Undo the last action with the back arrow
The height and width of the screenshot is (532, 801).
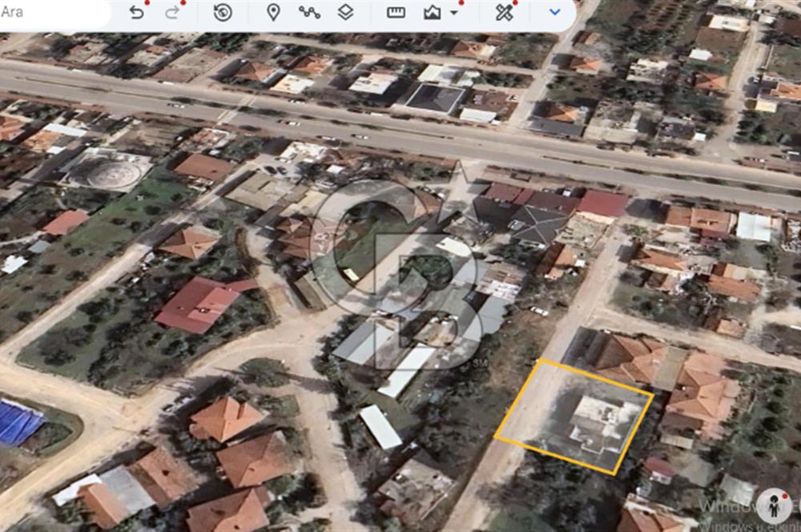coord(137,12)
